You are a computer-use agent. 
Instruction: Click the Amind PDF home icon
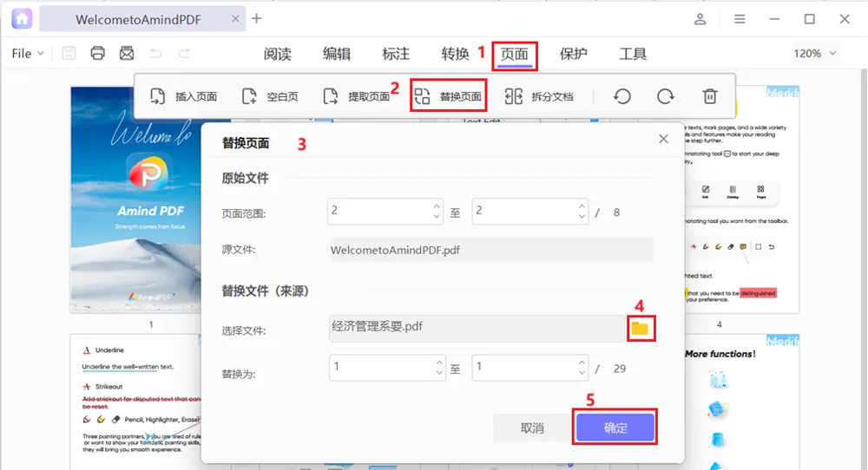pos(23,19)
